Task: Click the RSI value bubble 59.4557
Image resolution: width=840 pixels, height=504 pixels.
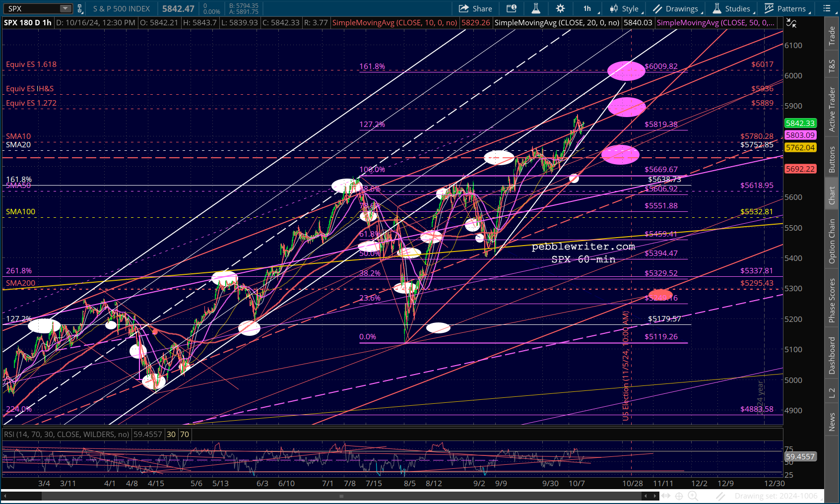Action: coord(800,457)
